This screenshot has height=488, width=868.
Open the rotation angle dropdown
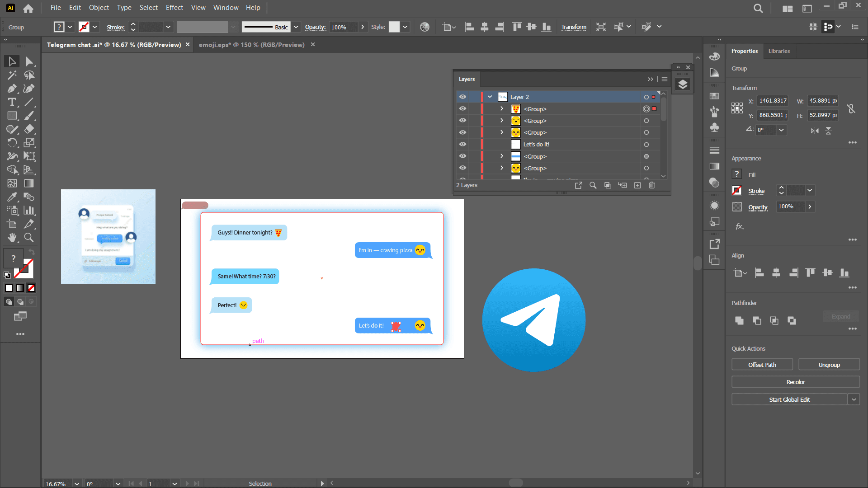point(781,130)
